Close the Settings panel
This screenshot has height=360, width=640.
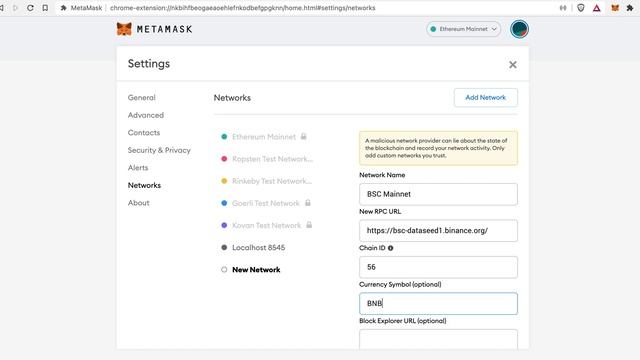(513, 64)
